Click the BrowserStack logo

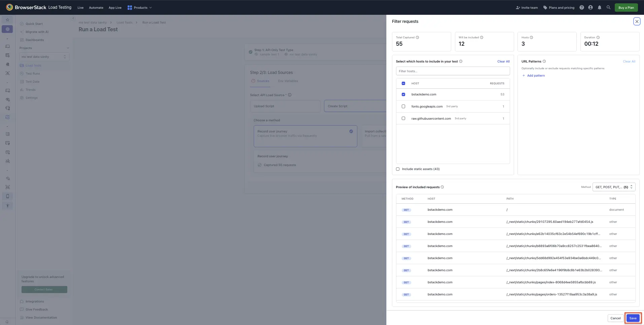point(9,7)
